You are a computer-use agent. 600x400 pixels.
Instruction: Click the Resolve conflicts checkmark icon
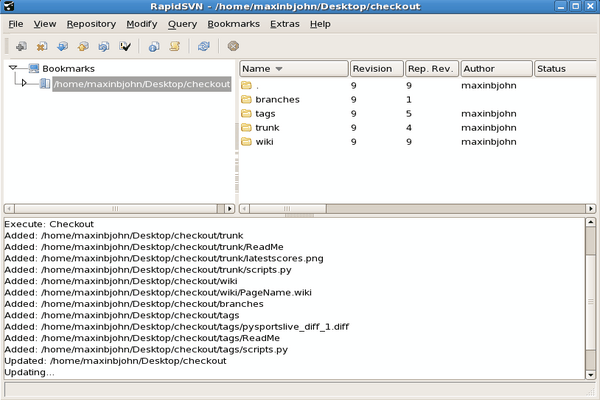click(126, 46)
